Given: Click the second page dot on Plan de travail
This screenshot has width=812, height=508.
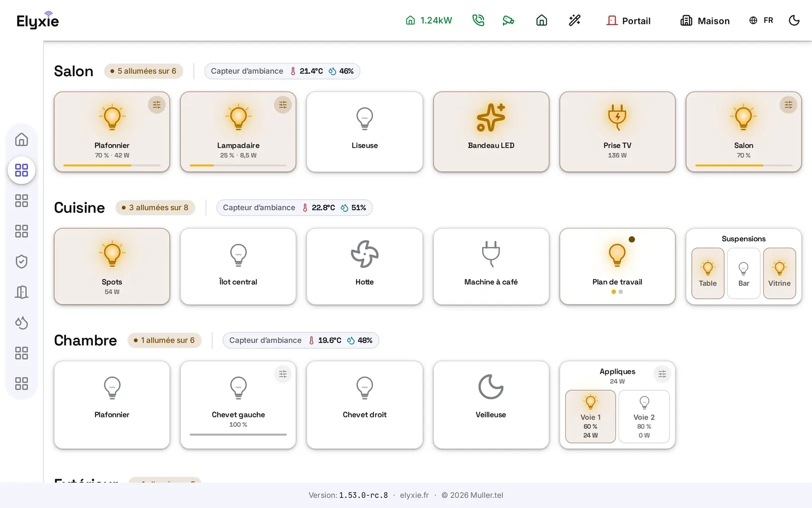Looking at the screenshot, I should click(x=621, y=292).
